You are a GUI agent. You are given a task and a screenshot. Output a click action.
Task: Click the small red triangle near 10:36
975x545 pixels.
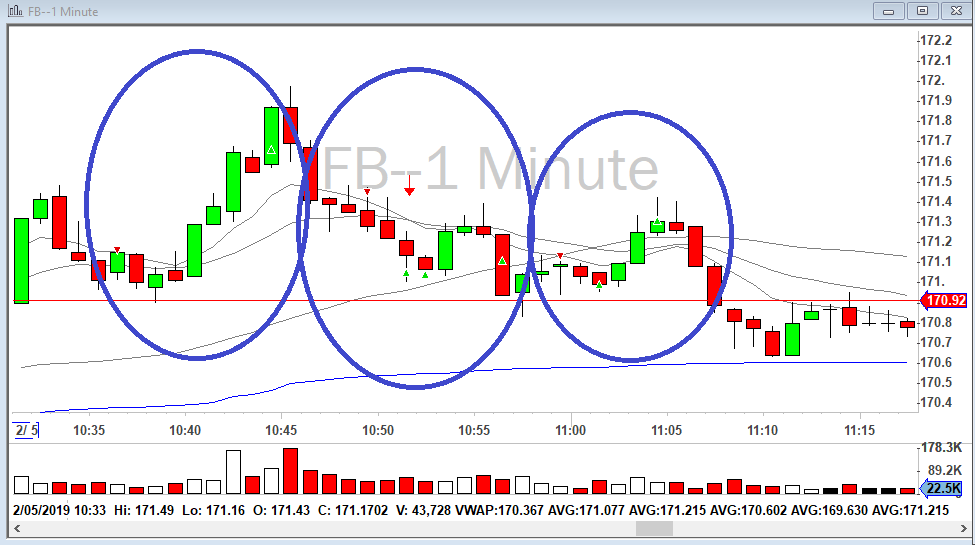point(117,249)
